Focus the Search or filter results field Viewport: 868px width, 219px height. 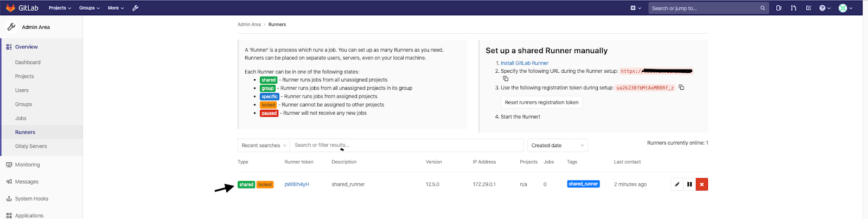407,145
